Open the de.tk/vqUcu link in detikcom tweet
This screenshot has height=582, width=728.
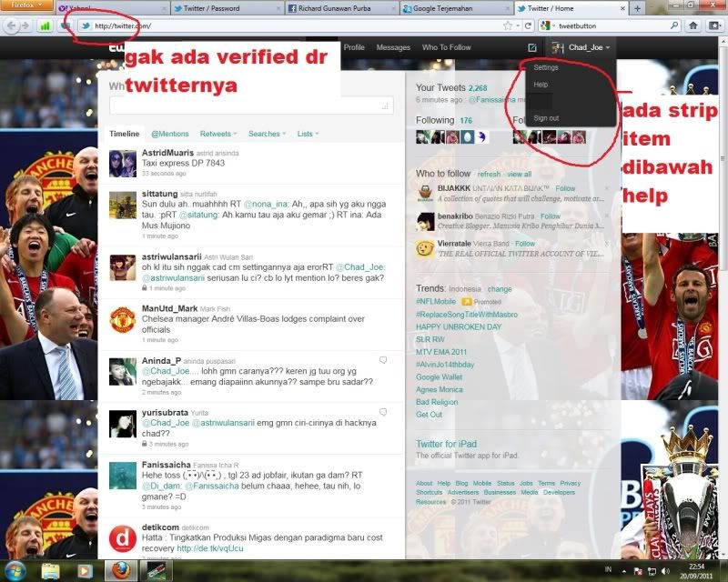(x=210, y=548)
